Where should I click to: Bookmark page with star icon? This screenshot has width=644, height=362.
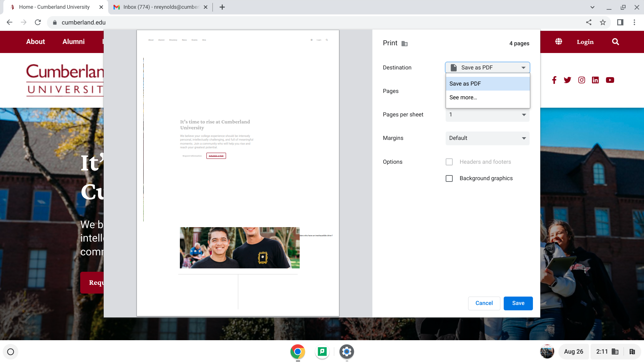(603, 22)
